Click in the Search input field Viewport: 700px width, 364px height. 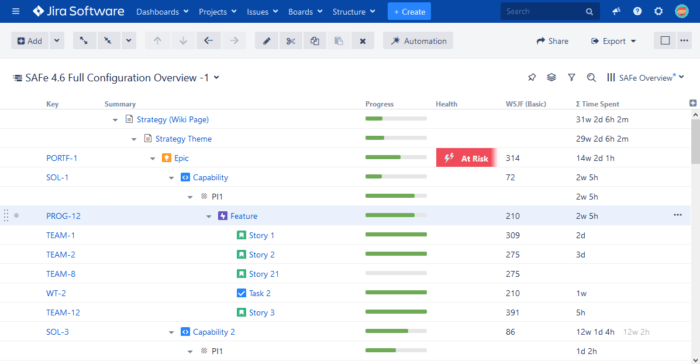point(542,12)
